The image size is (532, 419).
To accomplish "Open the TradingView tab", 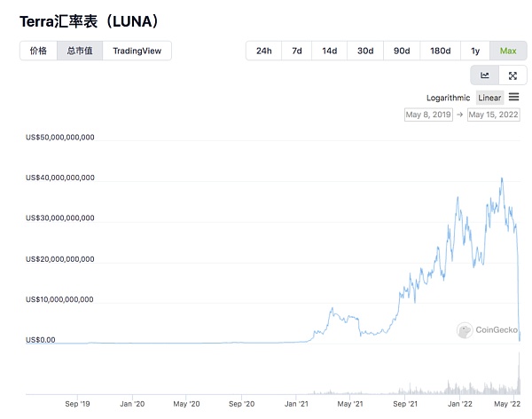I will pyautogui.click(x=137, y=51).
